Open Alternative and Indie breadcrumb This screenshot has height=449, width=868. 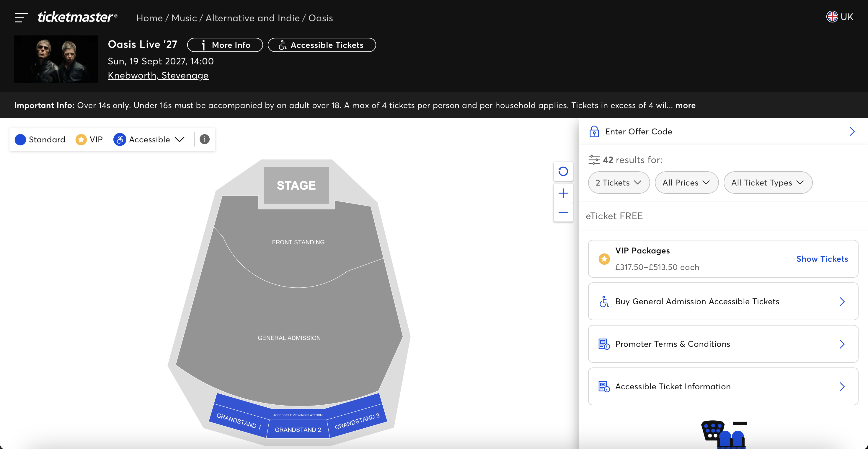pos(252,18)
